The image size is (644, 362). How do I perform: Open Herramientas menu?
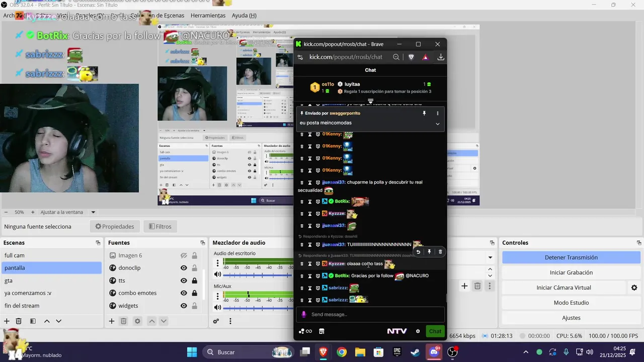click(x=208, y=16)
